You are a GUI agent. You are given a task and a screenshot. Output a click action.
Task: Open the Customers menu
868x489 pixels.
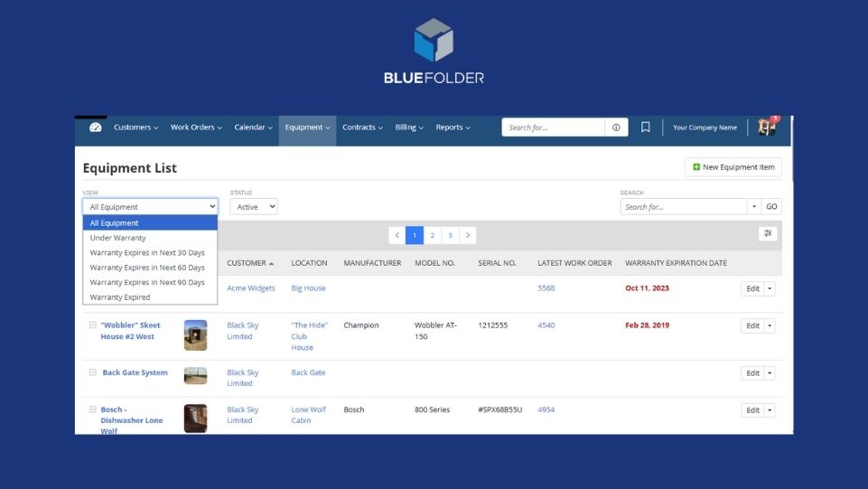tap(135, 127)
